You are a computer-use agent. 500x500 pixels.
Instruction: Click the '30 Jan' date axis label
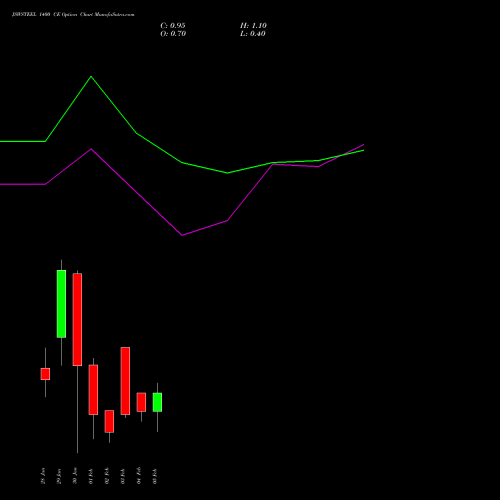click(x=75, y=476)
